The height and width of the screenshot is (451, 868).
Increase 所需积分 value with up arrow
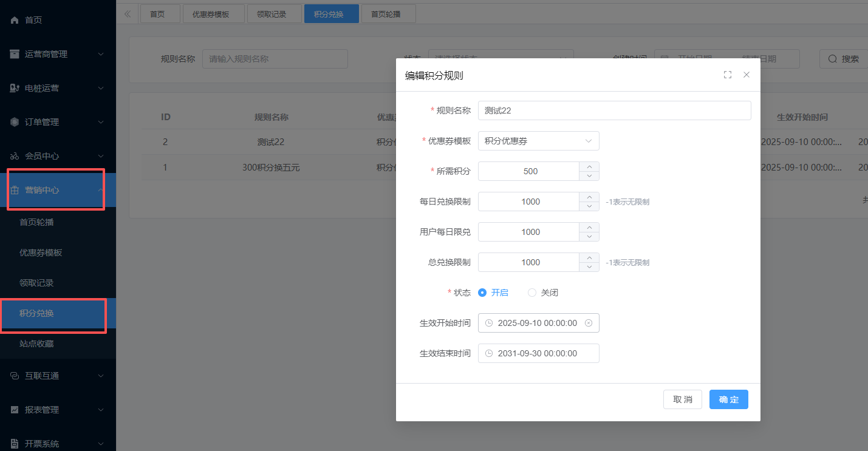tap(589, 166)
